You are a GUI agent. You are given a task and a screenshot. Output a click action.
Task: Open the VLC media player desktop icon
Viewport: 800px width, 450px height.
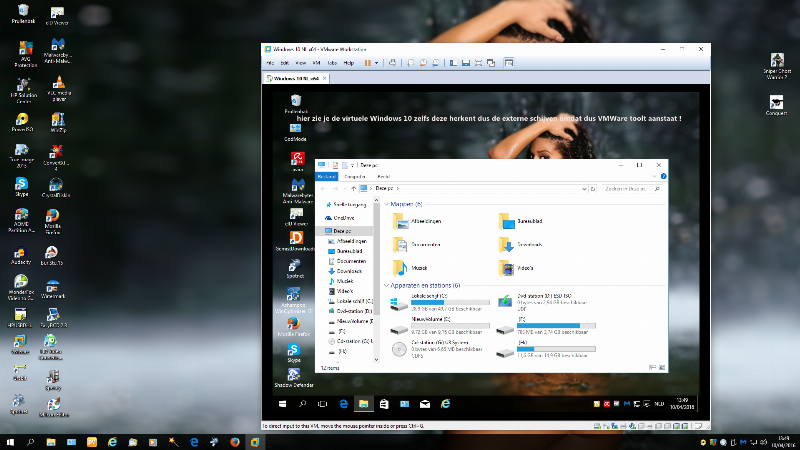58,84
